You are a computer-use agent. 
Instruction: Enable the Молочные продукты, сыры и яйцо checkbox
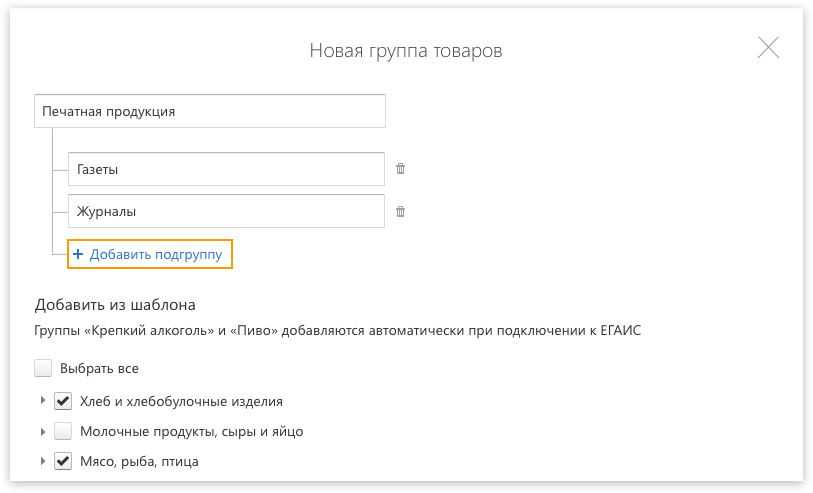[x=63, y=431]
